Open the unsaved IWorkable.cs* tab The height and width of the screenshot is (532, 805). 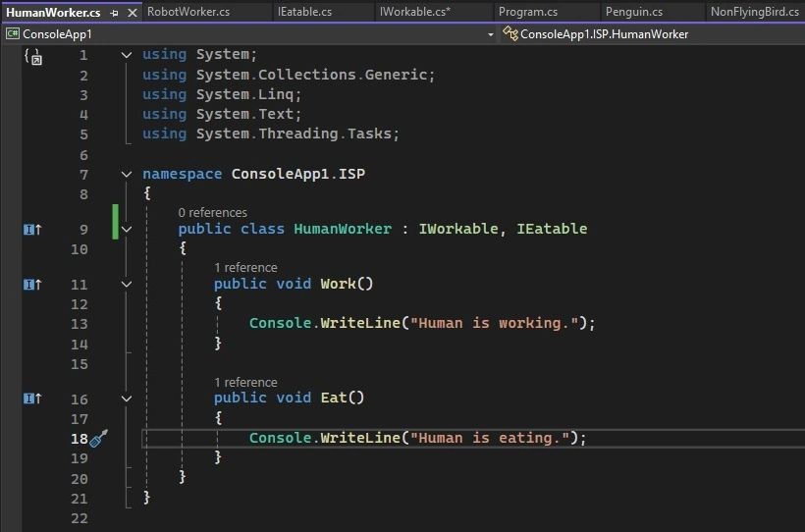coord(415,12)
